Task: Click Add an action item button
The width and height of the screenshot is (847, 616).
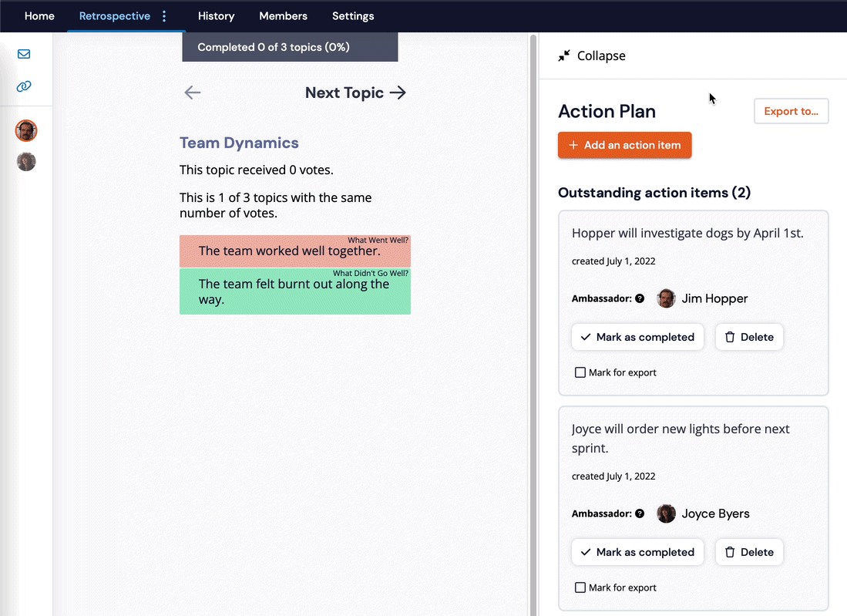Action: (x=624, y=145)
